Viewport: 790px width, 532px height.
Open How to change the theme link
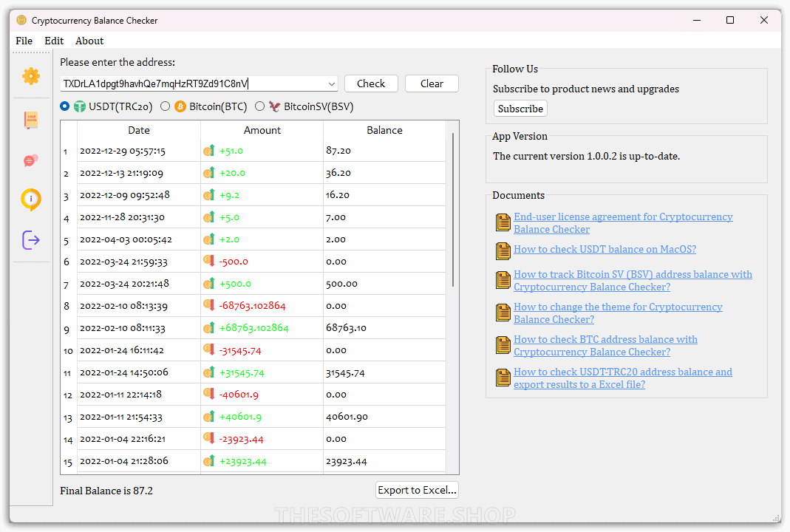tap(618, 313)
